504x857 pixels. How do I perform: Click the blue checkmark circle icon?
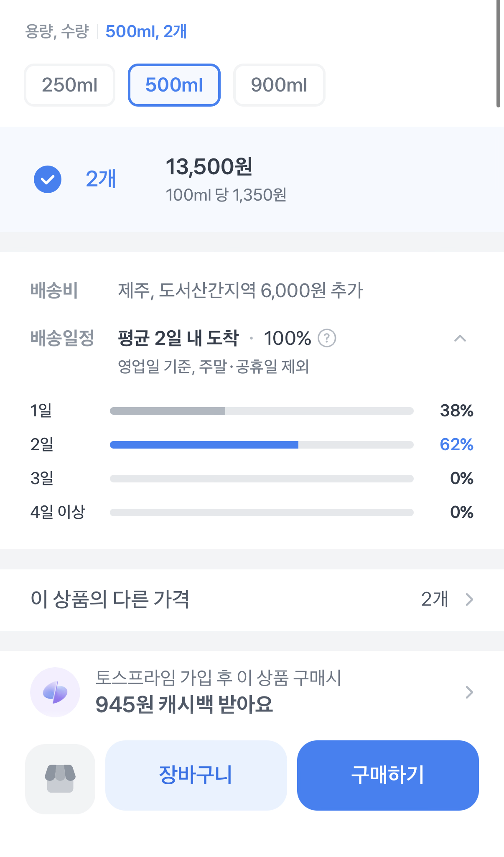coord(48,179)
